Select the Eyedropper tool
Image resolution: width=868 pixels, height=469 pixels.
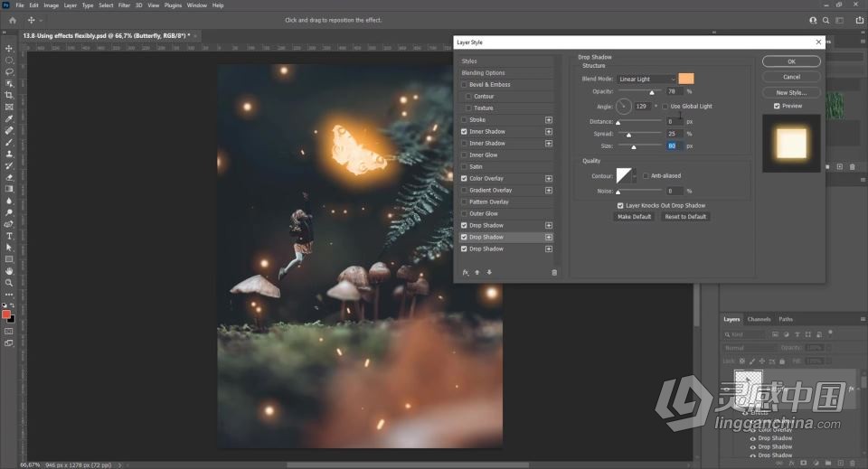(x=9, y=119)
